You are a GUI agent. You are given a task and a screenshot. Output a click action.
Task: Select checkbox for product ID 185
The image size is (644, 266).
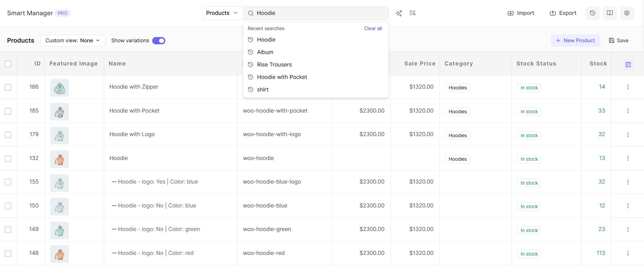tap(8, 111)
